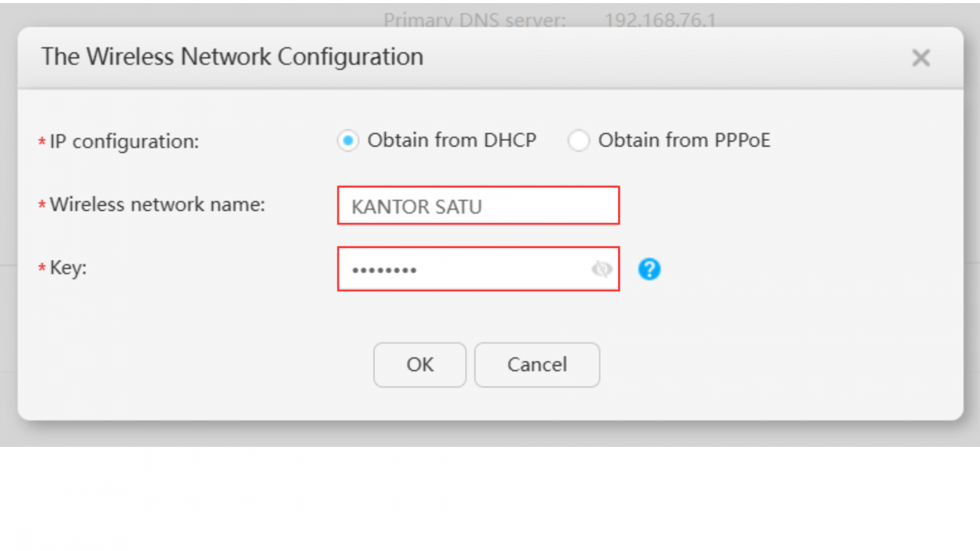Click the asterisk beside Wireless network name

pos(42,205)
